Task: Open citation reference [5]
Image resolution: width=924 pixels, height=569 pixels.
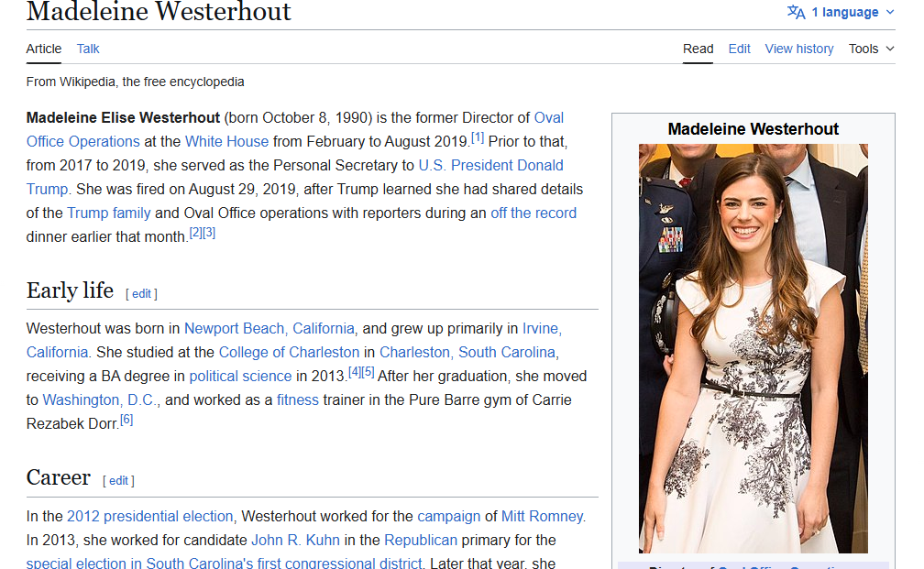Action: point(368,372)
